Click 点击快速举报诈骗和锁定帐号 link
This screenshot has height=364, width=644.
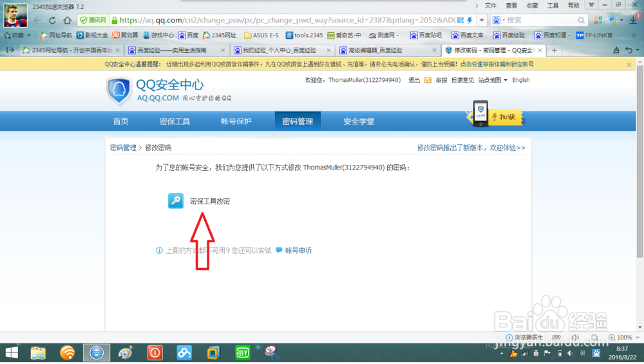[x=497, y=64]
